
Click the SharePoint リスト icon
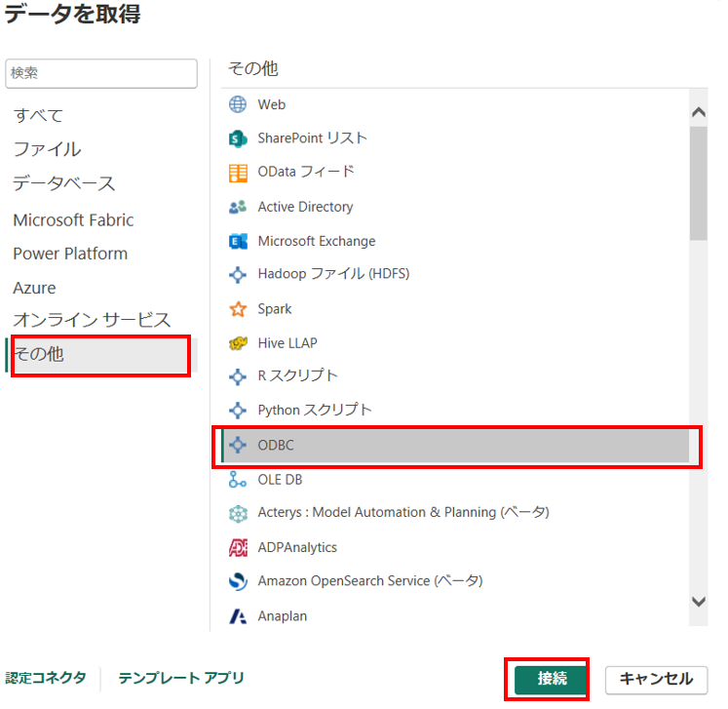[238, 138]
